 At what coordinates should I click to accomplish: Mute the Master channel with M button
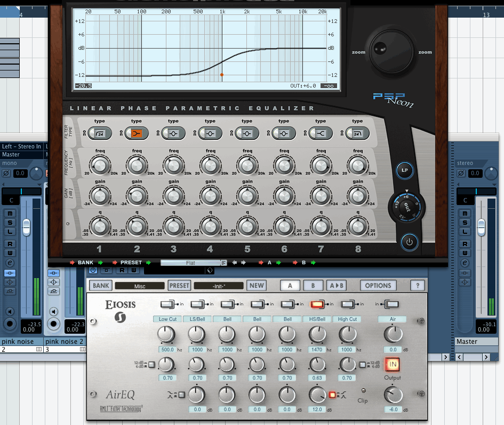click(x=465, y=213)
